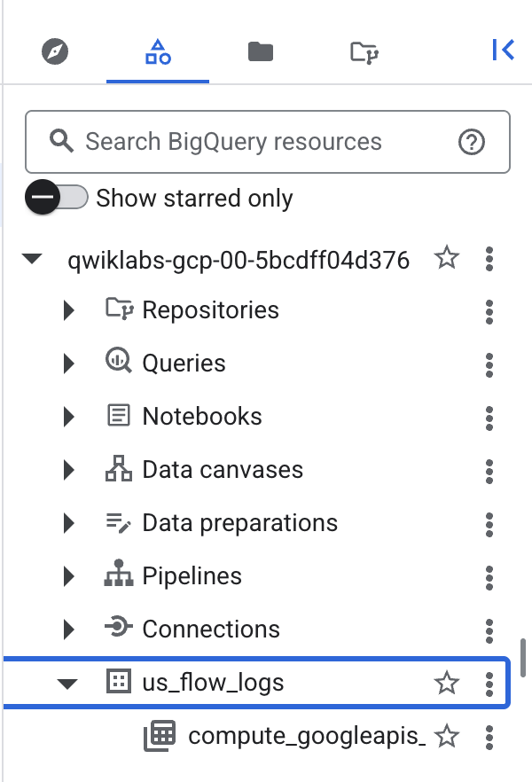
Task: Expand the Notebooks section
Action: pyautogui.click(x=70, y=416)
